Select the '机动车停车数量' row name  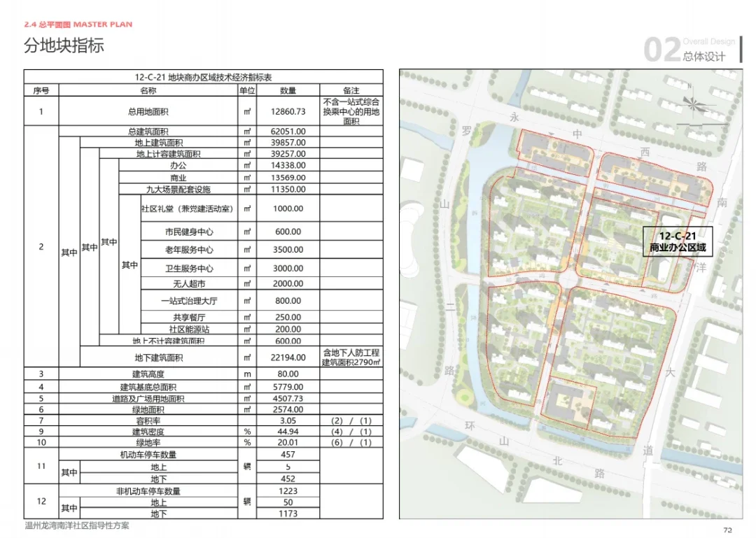[148, 455]
